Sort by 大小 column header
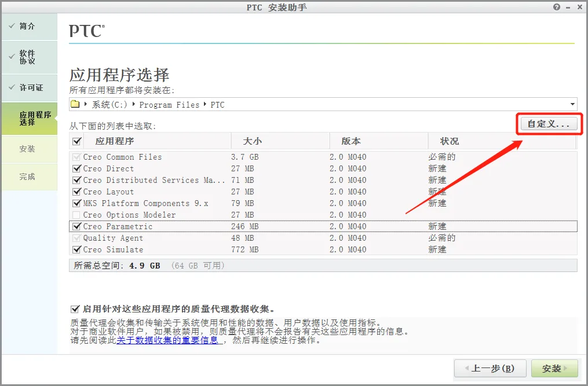 (280, 141)
